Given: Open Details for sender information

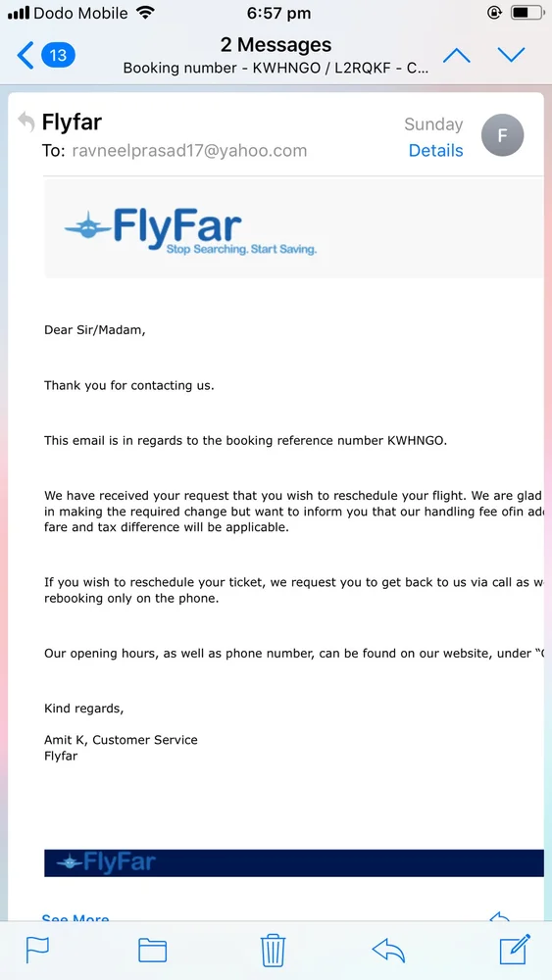Looking at the screenshot, I should 435,151.
